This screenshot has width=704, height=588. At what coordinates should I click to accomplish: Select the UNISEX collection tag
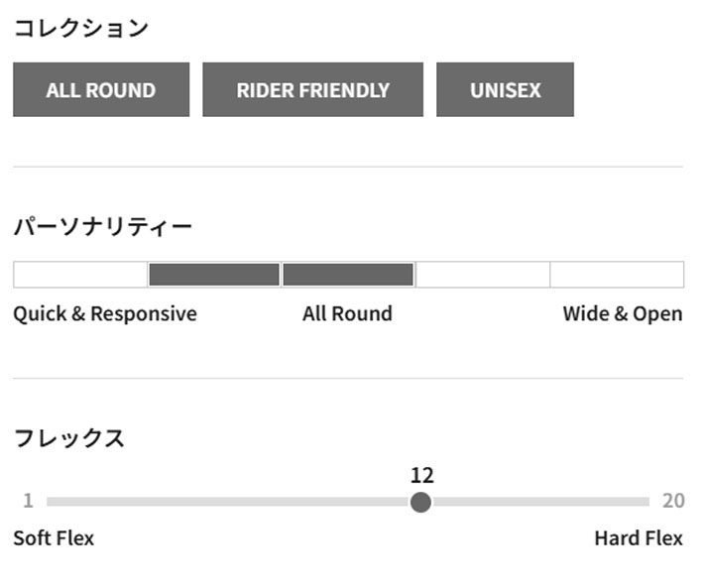[505, 90]
